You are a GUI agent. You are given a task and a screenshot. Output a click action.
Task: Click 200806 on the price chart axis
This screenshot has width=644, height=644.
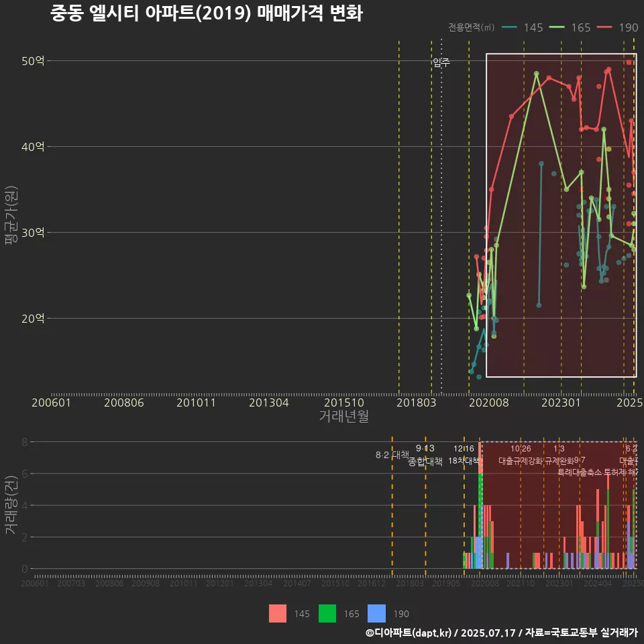124,402
